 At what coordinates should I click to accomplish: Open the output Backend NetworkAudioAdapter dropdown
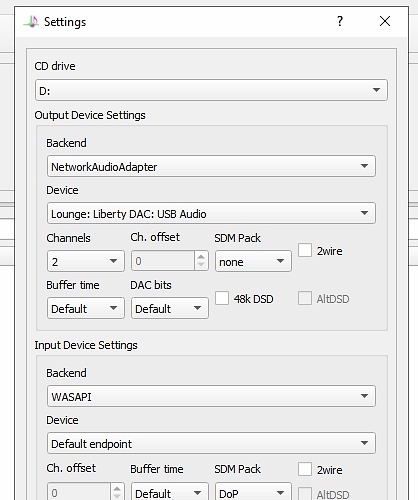click(x=211, y=166)
